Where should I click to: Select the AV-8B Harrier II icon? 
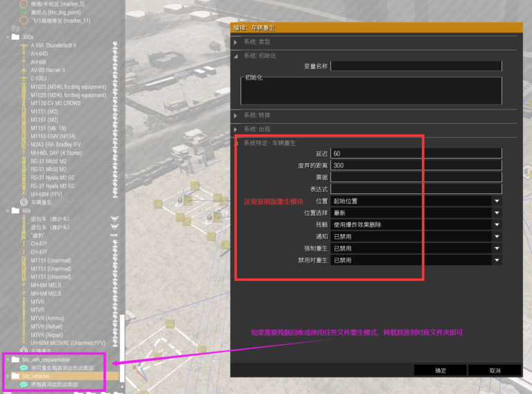coord(24,70)
